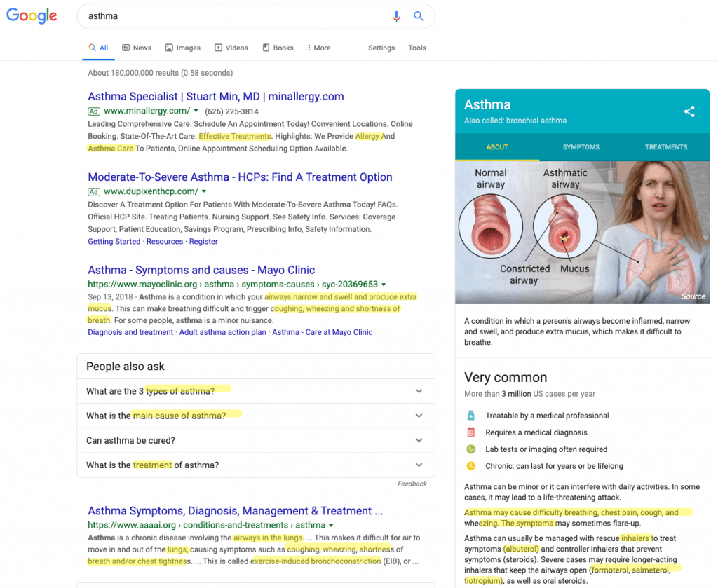Open the mayoclinic.org result dropdown arrow

384,285
